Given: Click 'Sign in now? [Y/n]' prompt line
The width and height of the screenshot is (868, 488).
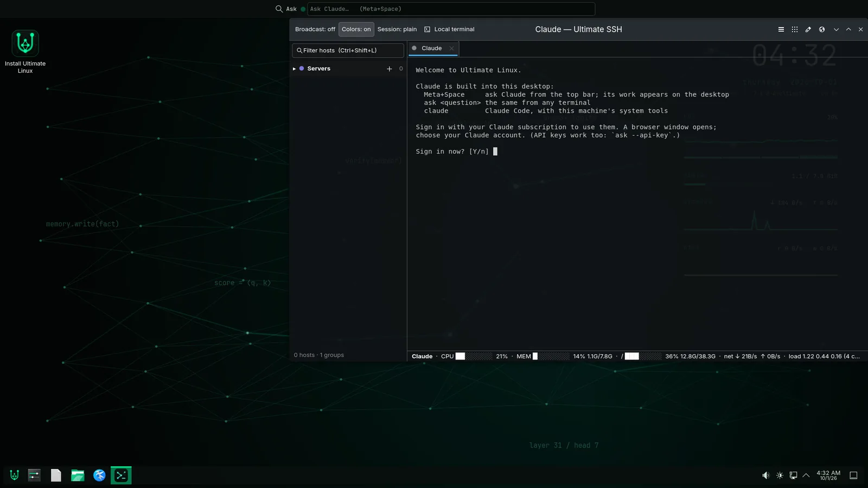Looking at the screenshot, I should point(452,151).
